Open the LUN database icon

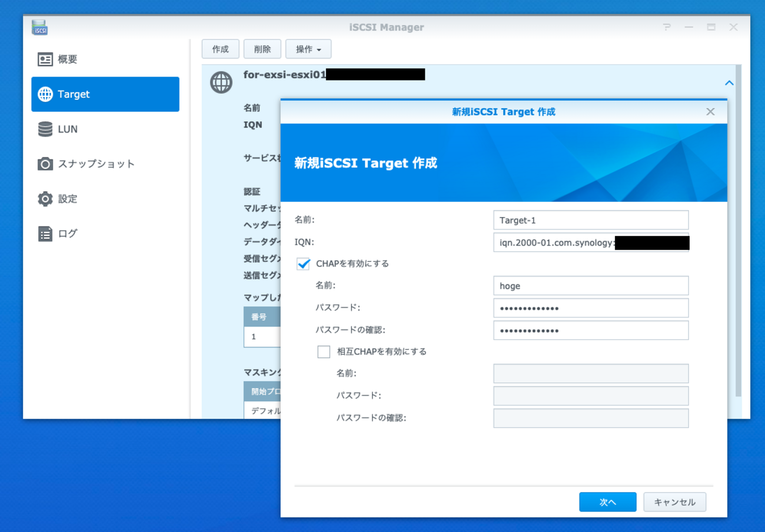pyautogui.click(x=45, y=129)
